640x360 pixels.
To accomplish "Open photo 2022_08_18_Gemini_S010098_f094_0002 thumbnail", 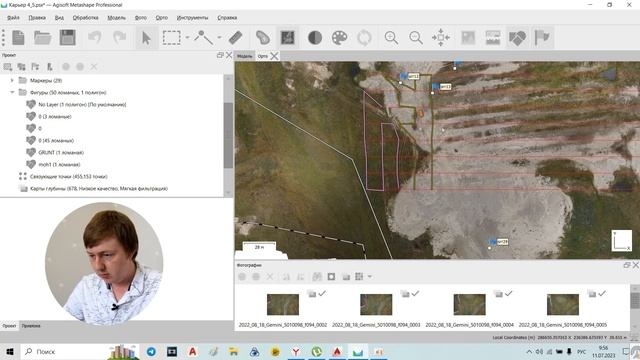I will point(283,304).
